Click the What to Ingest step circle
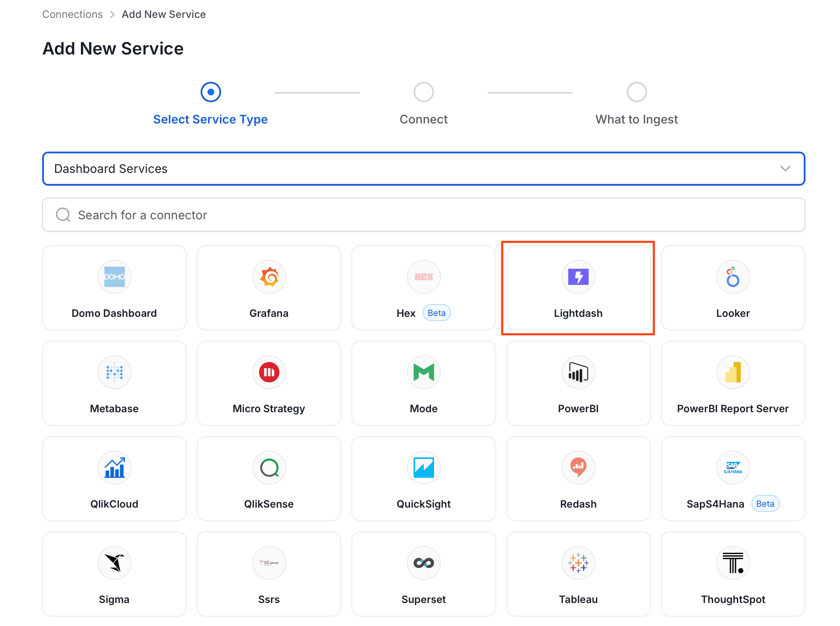Image resolution: width=840 pixels, height=626 pixels. [x=637, y=92]
